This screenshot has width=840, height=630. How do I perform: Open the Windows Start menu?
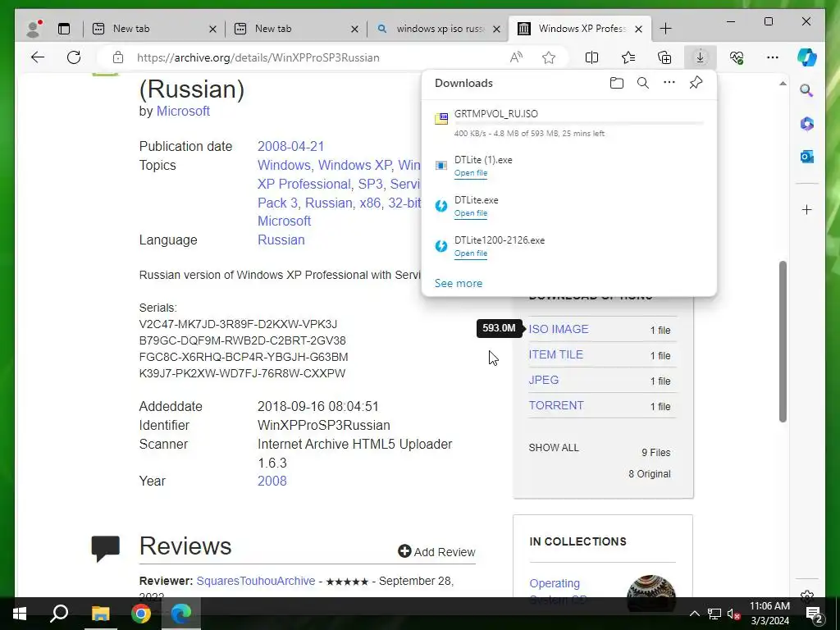coord(20,614)
